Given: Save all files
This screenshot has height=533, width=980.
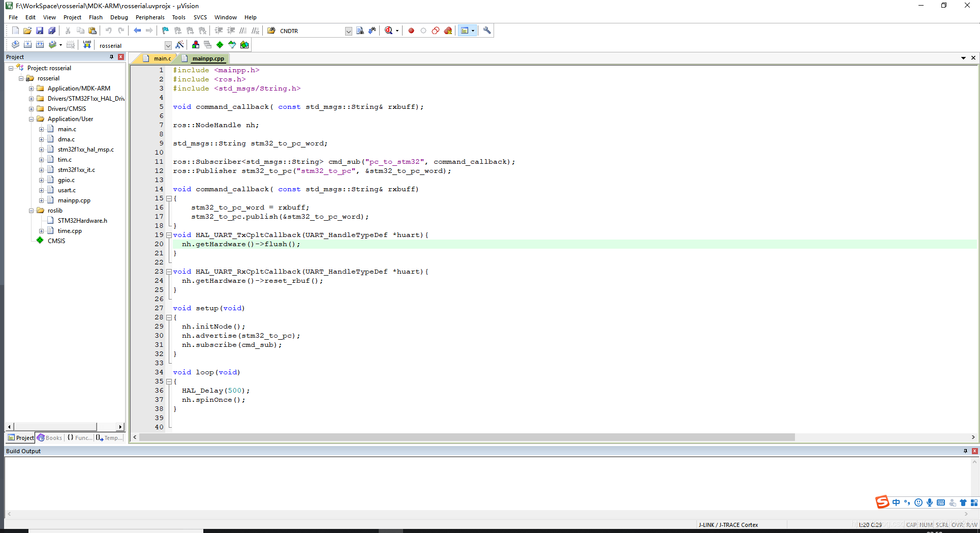Looking at the screenshot, I should pos(52,31).
